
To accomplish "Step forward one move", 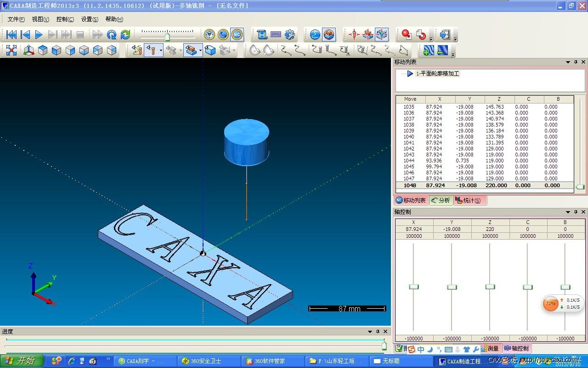I will [x=53, y=34].
